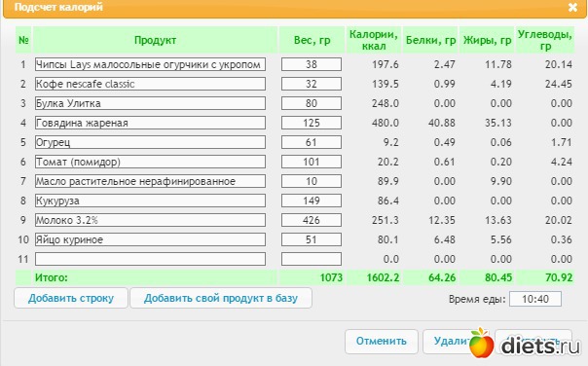Select weight field showing 149 for Кукуруза
The width and height of the screenshot is (588, 366).
[x=312, y=201]
